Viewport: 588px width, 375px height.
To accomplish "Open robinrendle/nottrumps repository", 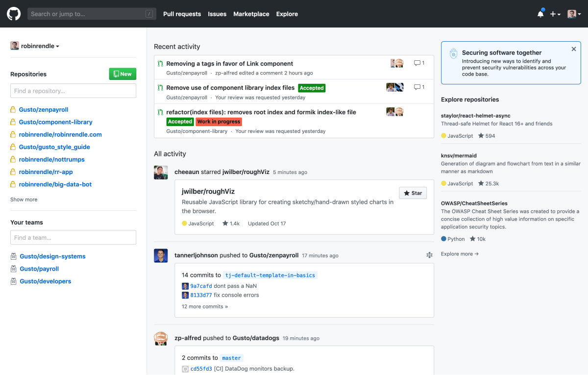I will (52, 159).
